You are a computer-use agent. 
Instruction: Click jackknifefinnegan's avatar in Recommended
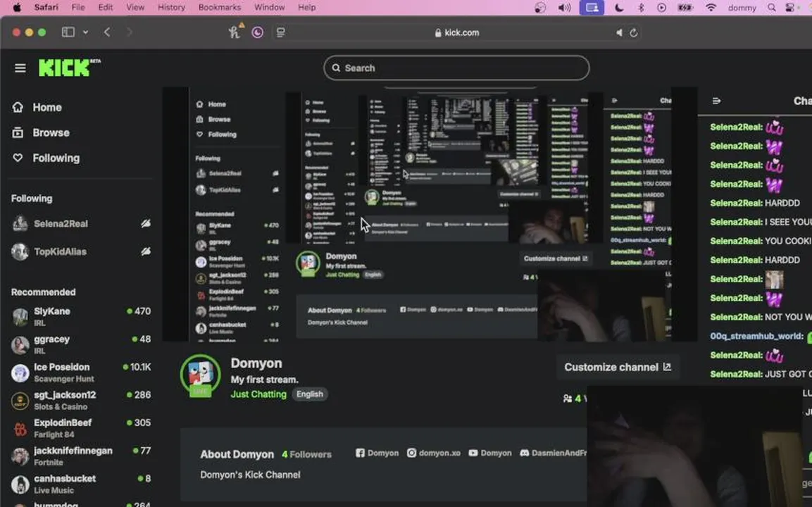(x=20, y=456)
